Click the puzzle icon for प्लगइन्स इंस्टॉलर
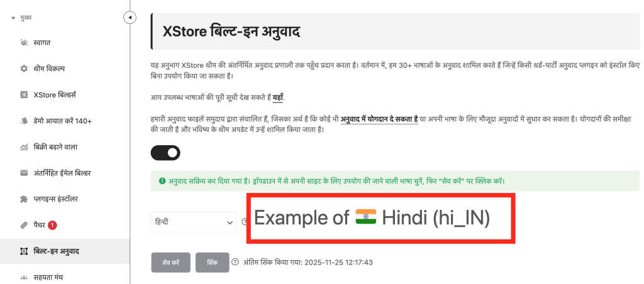Viewport: 644px width, 284px height. tap(24, 199)
